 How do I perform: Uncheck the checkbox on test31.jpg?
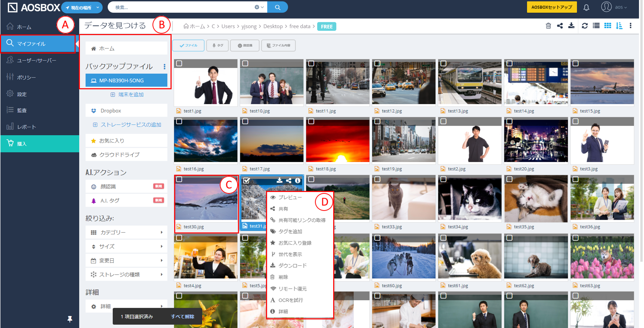point(246,180)
